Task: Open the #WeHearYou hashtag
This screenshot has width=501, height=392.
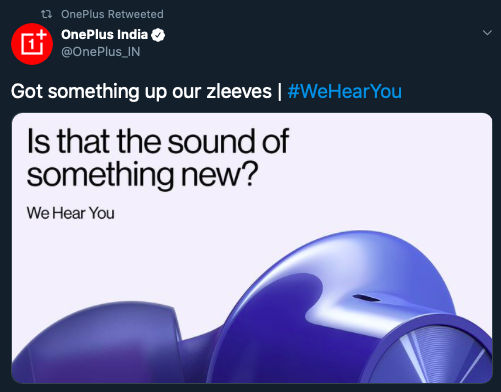Action: tap(345, 91)
